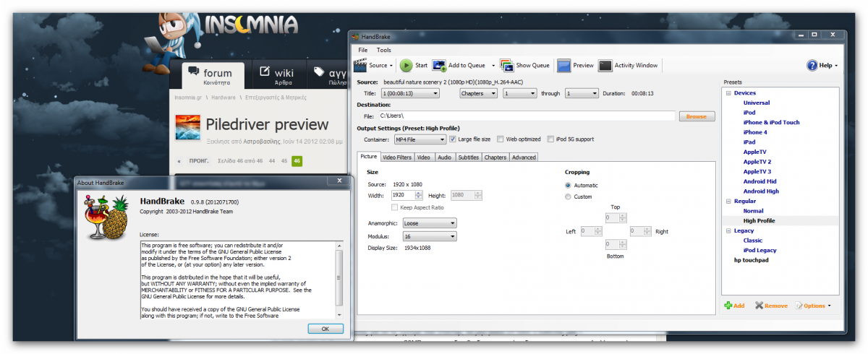868x354 pixels.
Task: Click the Width value field 1920
Action: 403,195
